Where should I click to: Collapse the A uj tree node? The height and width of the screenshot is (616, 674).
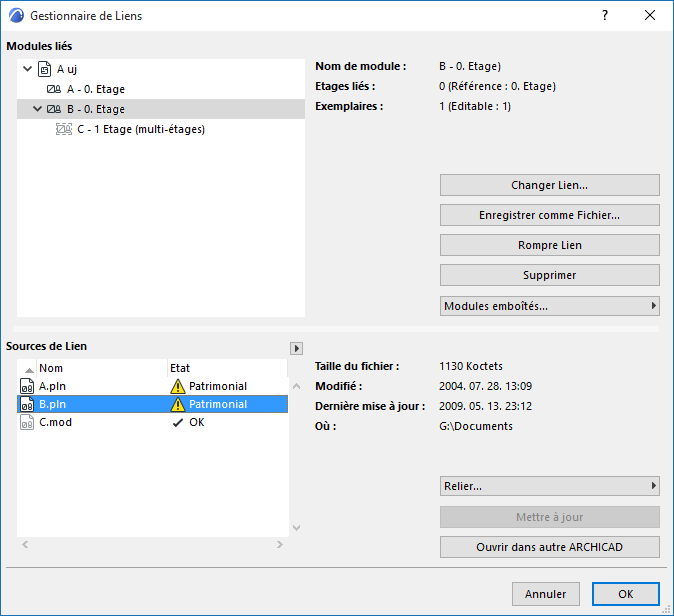coord(27,70)
